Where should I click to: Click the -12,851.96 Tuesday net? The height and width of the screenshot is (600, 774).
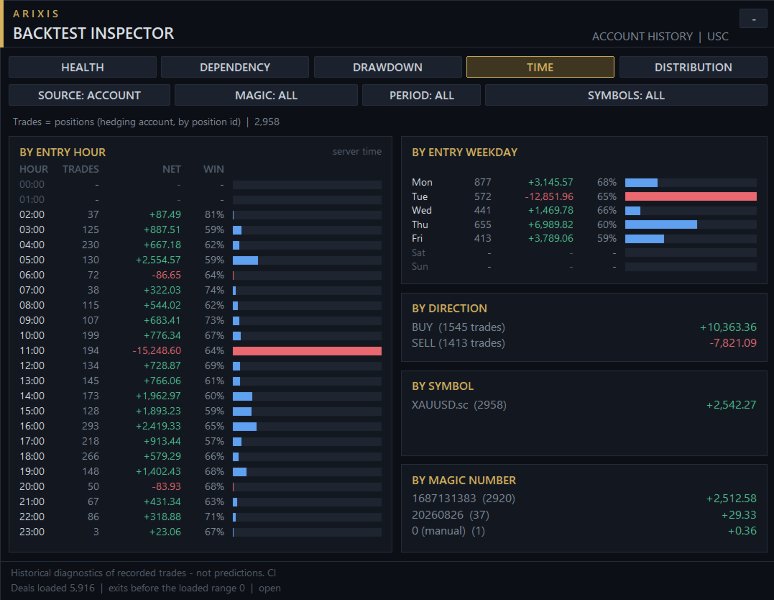(x=549, y=196)
